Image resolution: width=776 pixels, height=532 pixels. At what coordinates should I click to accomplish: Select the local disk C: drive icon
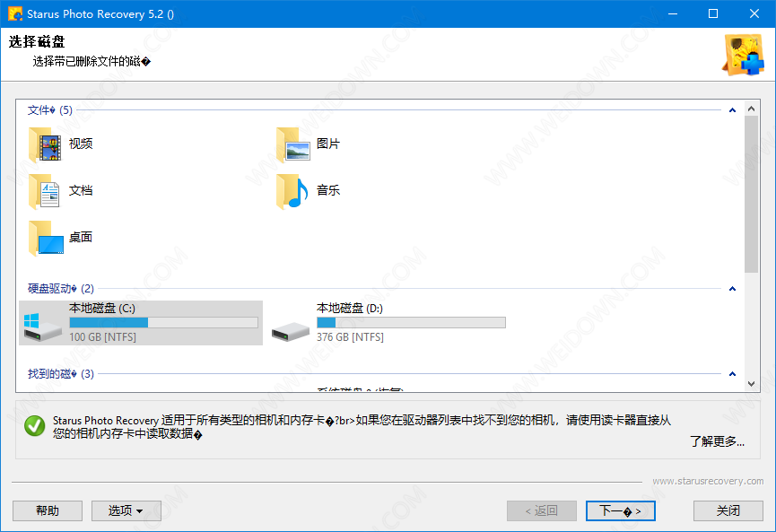(42, 327)
